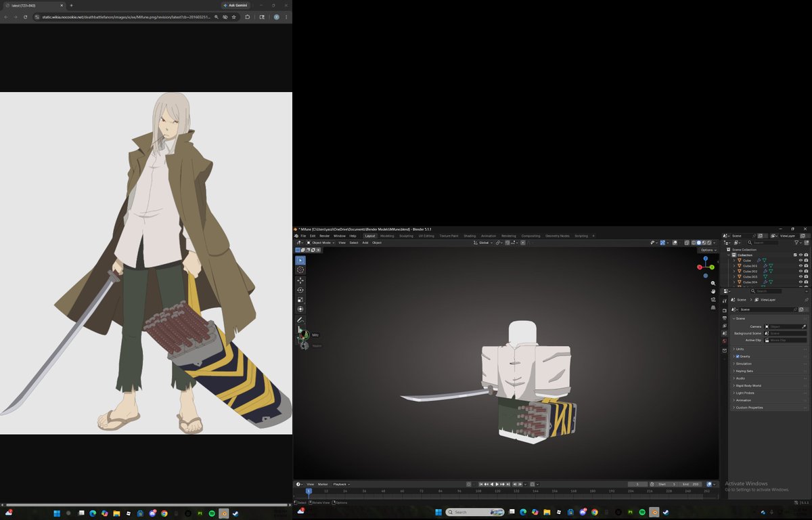Open the viewport Options dropdown

[x=708, y=250]
